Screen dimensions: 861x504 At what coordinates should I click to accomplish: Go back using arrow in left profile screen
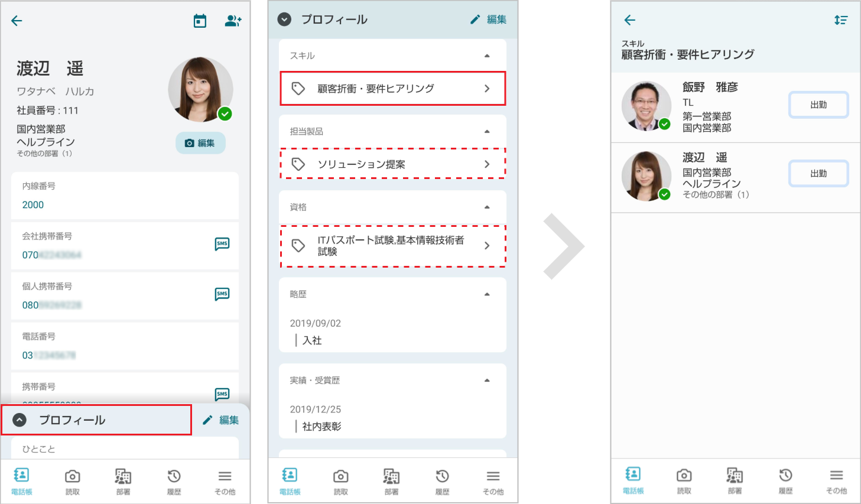coord(17,21)
